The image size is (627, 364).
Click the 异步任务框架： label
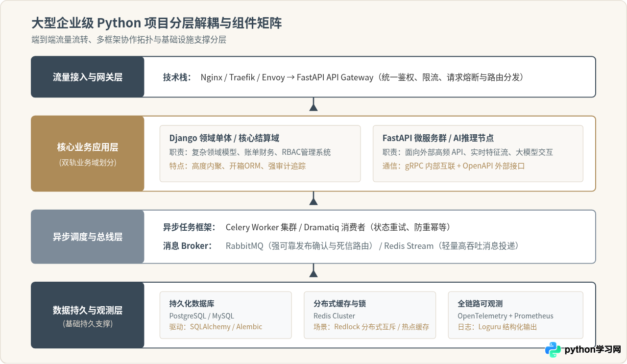(190, 227)
